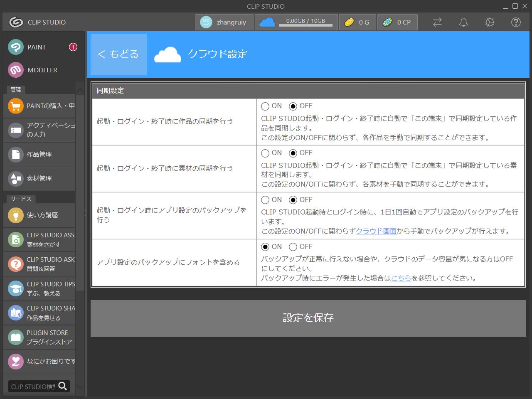Open CLIP STUDIO ASSETS material search icon

coord(15,240)
